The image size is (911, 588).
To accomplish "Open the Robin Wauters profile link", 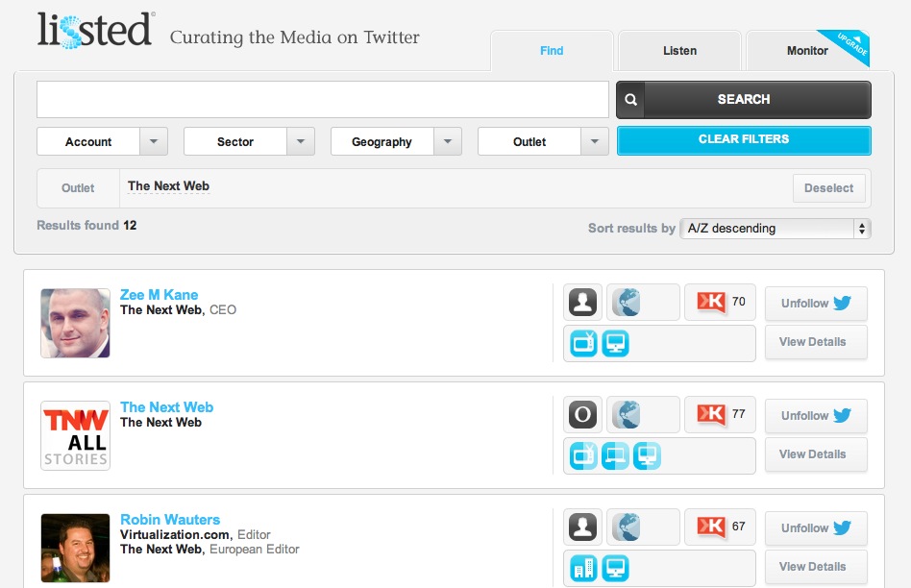I will (x=170, y=520).
